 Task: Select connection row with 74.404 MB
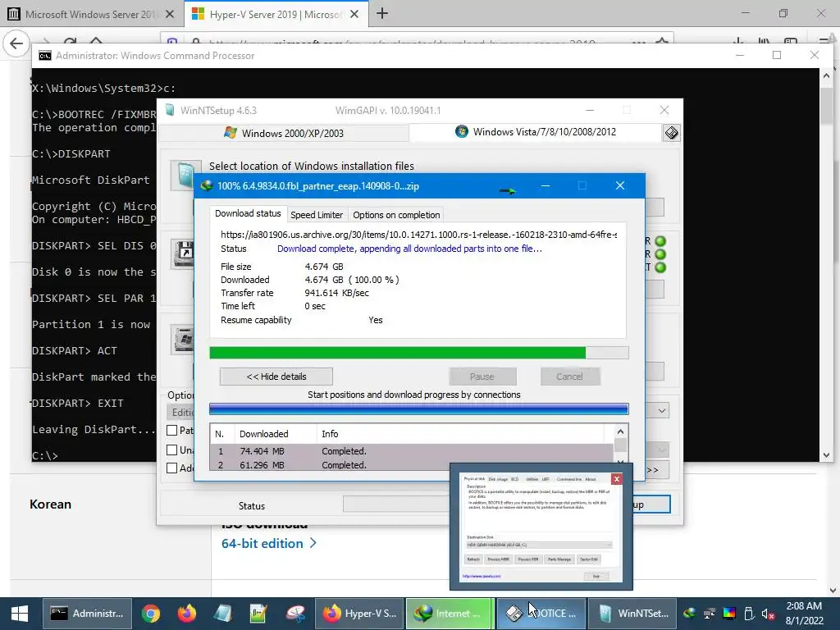pyautogui.click(x=412, y=451)
